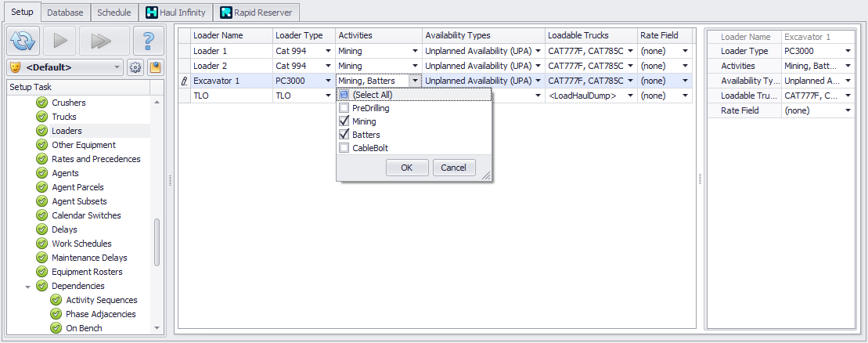Confirm activity selection with OK
Image resolution: width=868 pixels, height=343 pixels.
click(x=407, y=168)
